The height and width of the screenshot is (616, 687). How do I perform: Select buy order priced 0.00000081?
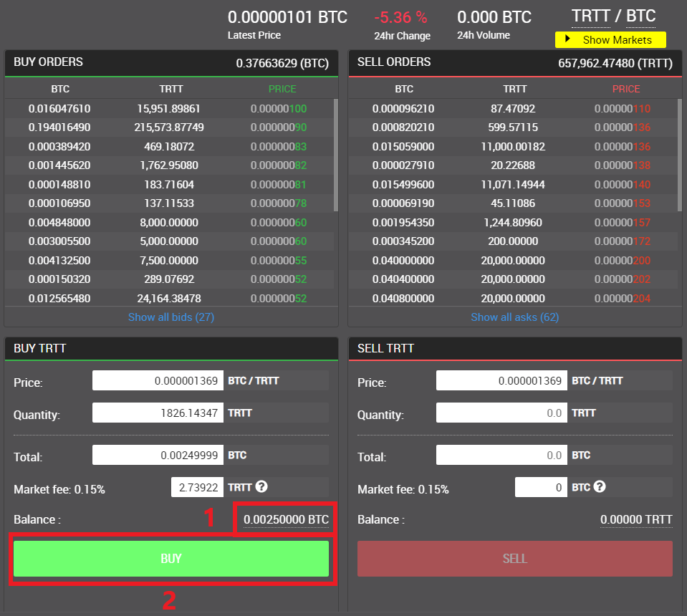(169, 185)
